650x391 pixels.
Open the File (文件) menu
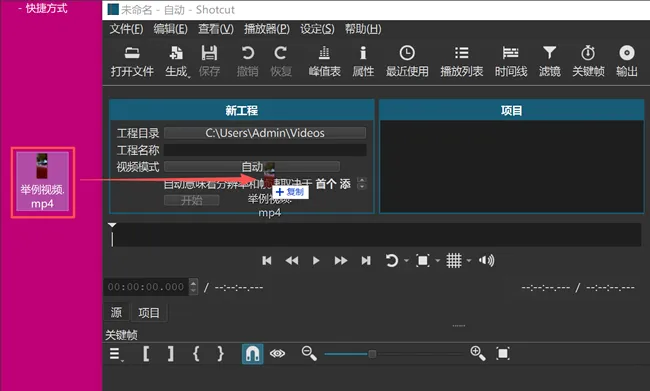[126, 29]
